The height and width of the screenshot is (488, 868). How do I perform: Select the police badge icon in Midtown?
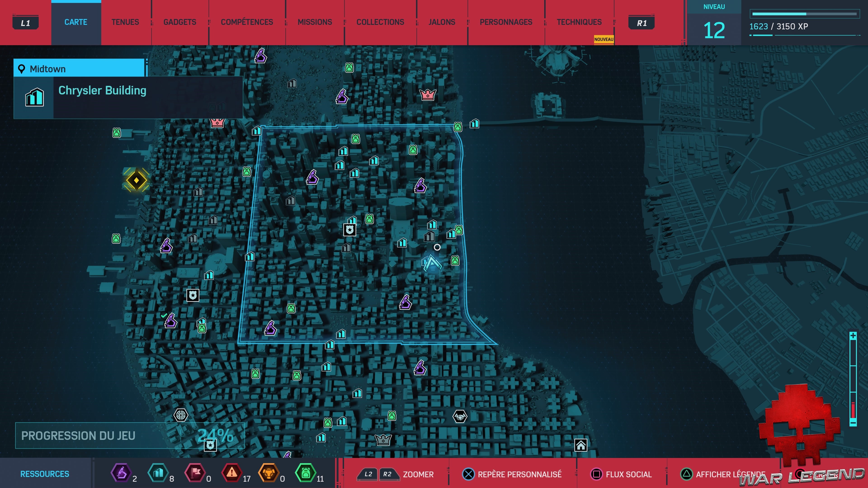pyautogui.click(x=349, y=230)
